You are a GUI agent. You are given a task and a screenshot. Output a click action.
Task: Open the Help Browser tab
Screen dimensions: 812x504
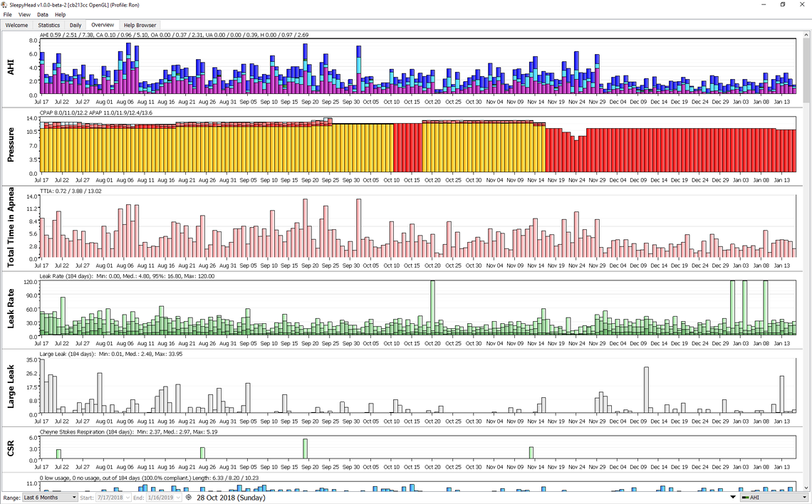(x=141, y=25)
